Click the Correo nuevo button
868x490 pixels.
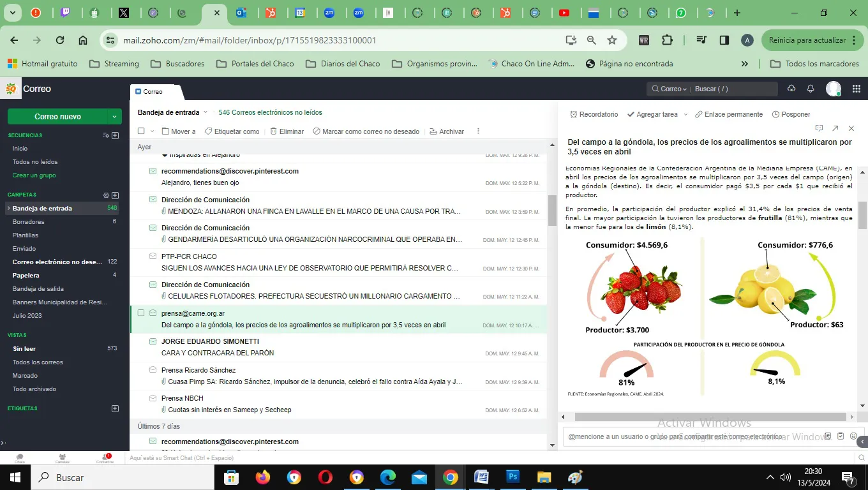[57, 117]
